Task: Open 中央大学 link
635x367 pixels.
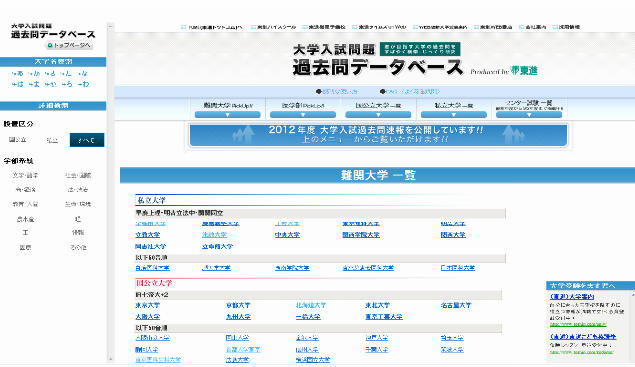Action: click(x=288, y=235)
